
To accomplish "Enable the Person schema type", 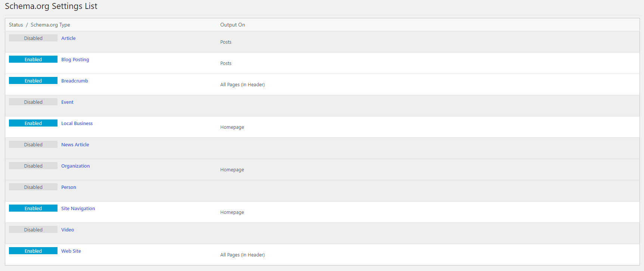I will point(33,187).
